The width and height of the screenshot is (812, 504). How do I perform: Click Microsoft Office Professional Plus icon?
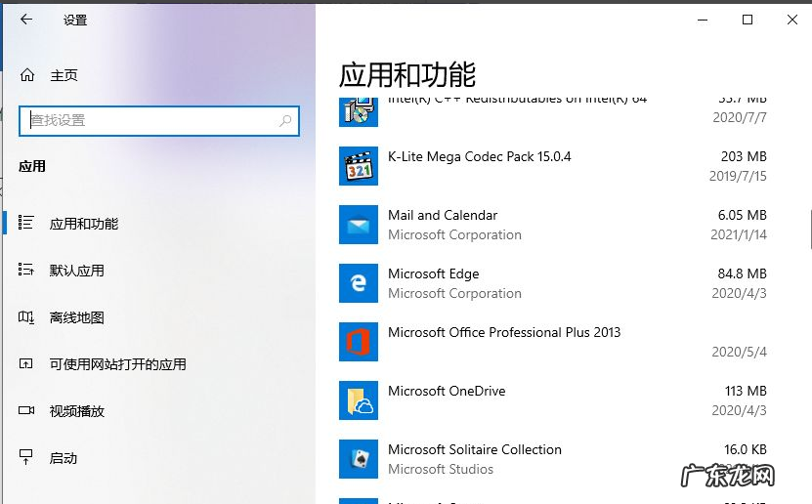pos(359,342)
